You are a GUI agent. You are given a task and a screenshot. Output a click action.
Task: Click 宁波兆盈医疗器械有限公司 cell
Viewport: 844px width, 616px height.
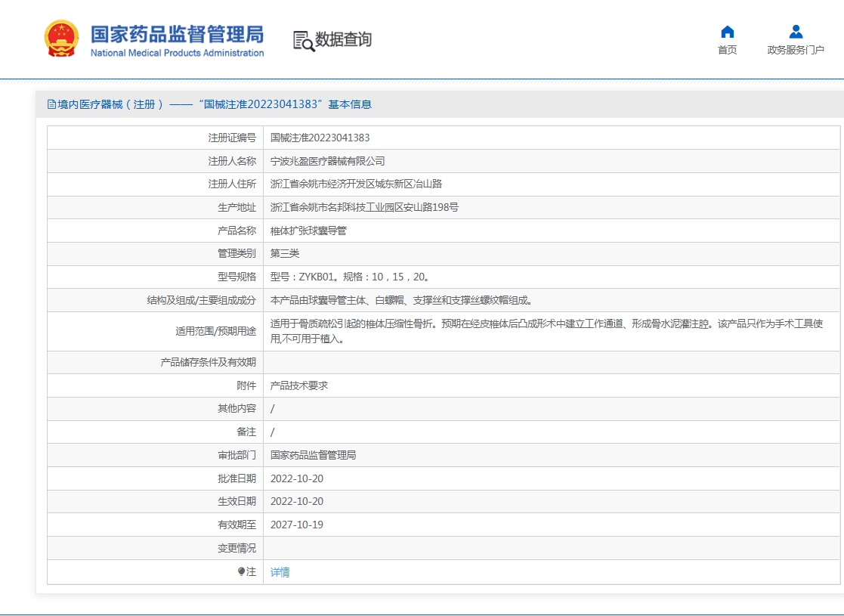[x=327, y=161]
